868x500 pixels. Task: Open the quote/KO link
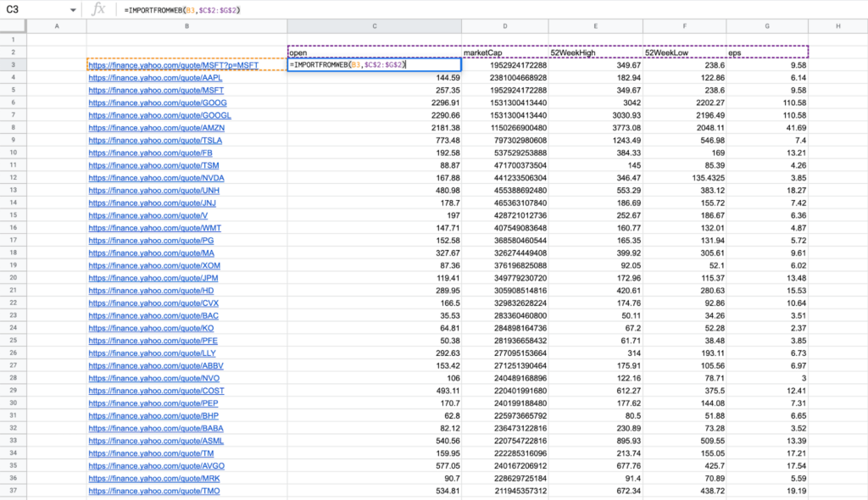[151, 328]
